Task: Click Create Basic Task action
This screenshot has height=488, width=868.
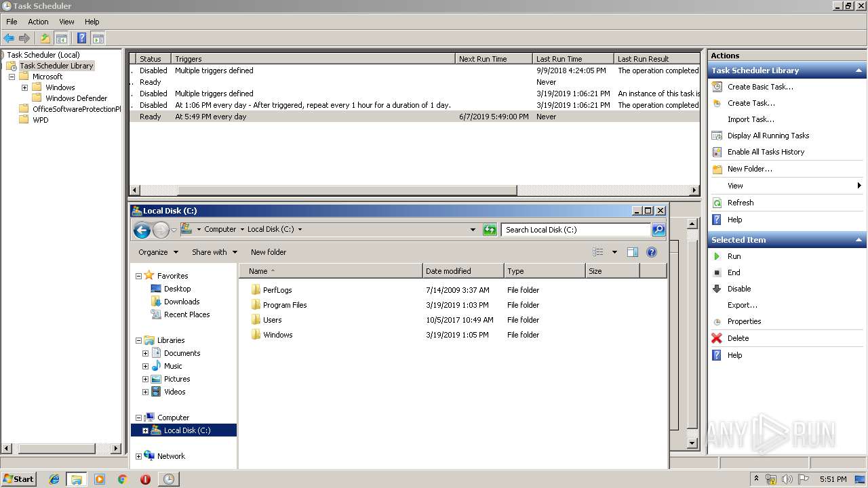Action: 760,87
